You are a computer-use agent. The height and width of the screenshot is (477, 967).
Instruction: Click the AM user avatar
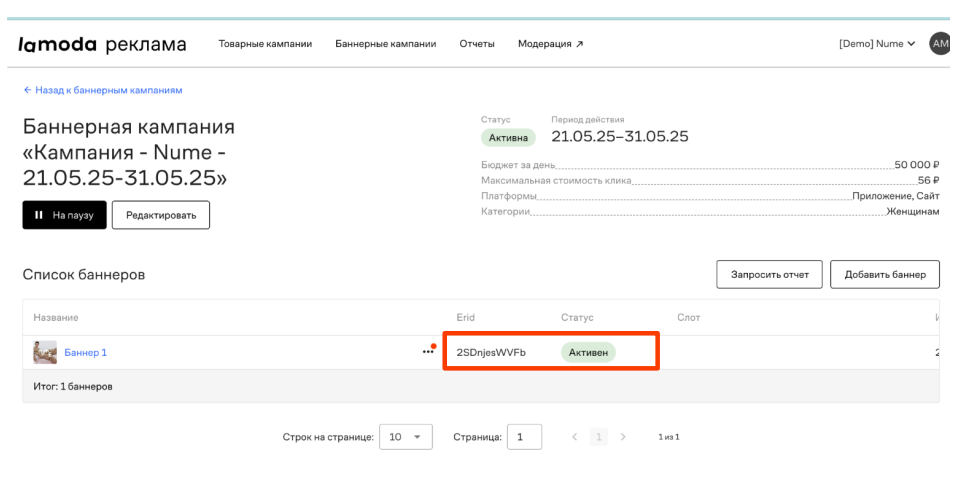click(940, 44)
